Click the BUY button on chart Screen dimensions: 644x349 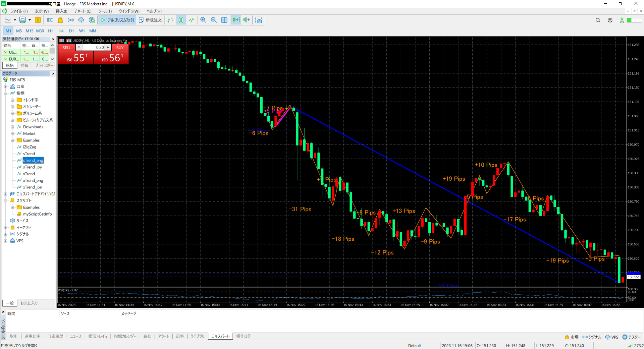(120, 48)
